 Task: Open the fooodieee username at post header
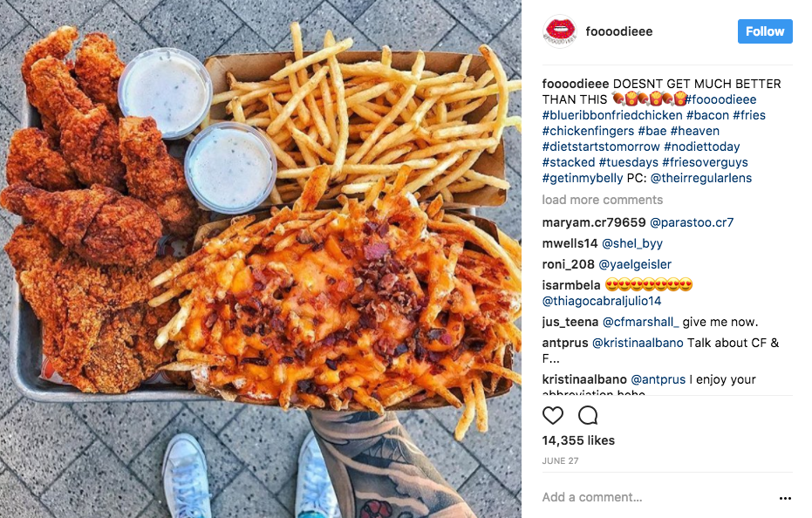619,31
